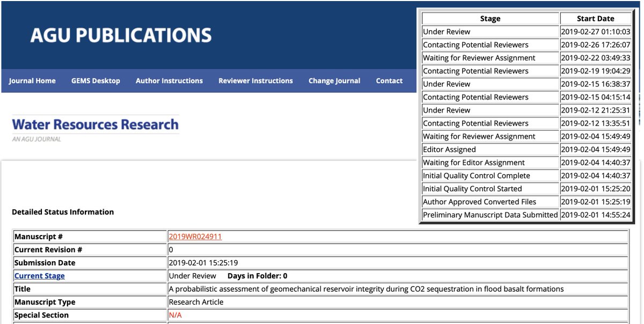The image size is (644, 324).
Task: Click the date 2019-02-01 14:55:24
Action: pos(596,215)
